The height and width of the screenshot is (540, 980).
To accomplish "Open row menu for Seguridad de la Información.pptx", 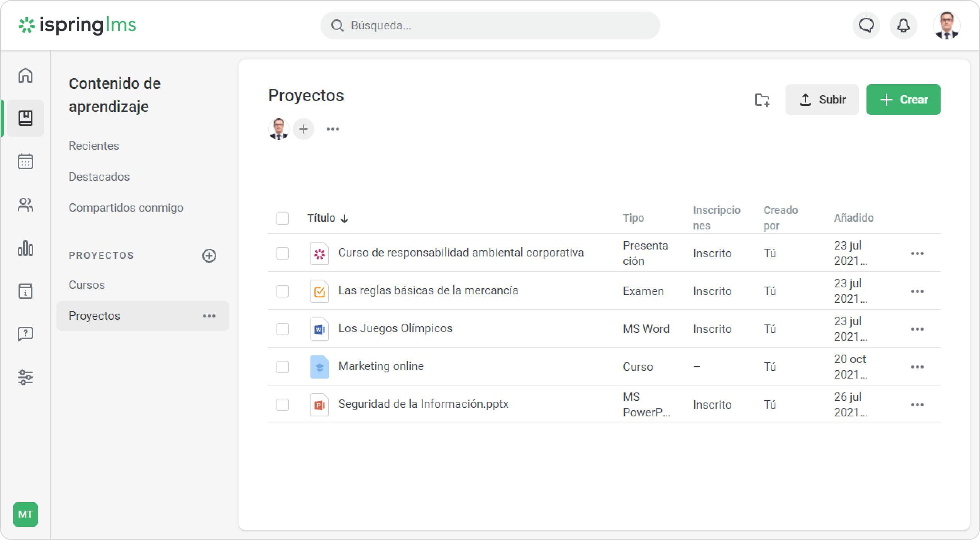I will coord(917,405).
